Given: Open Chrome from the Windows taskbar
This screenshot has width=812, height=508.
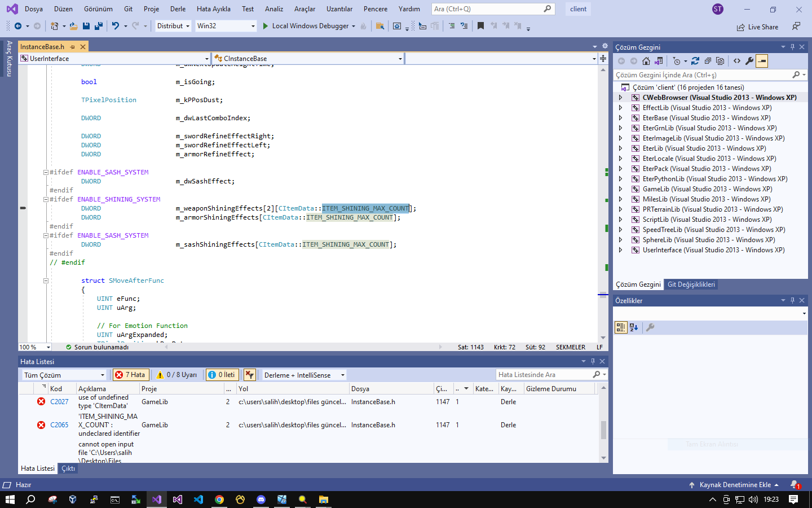Looking at the screenshot, I should pos(219,500).
